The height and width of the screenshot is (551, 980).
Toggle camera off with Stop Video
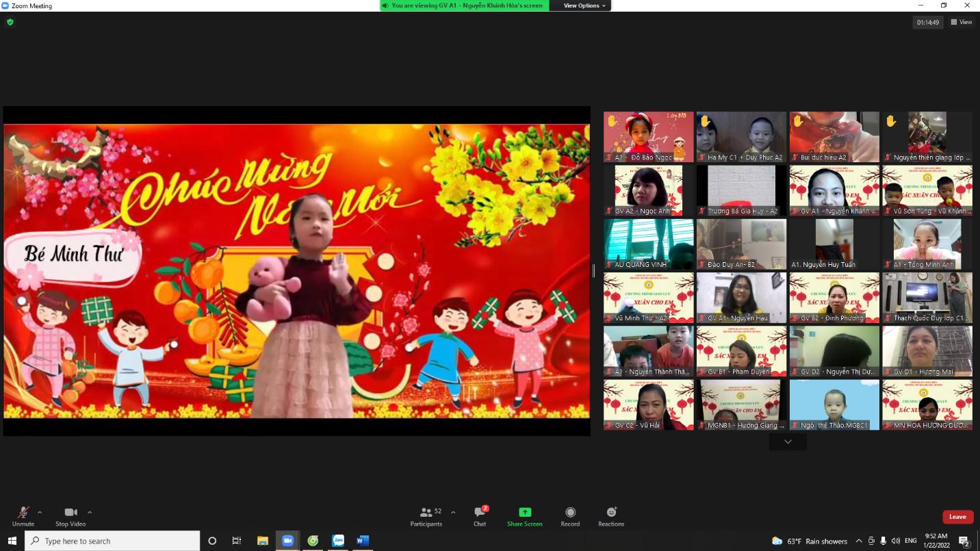(x=70, y=515)
